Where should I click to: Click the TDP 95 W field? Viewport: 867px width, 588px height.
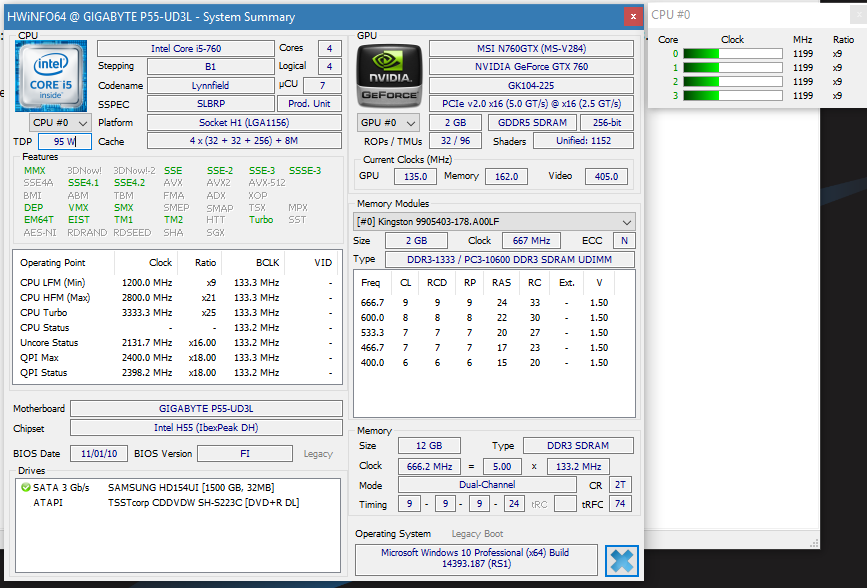64,141
